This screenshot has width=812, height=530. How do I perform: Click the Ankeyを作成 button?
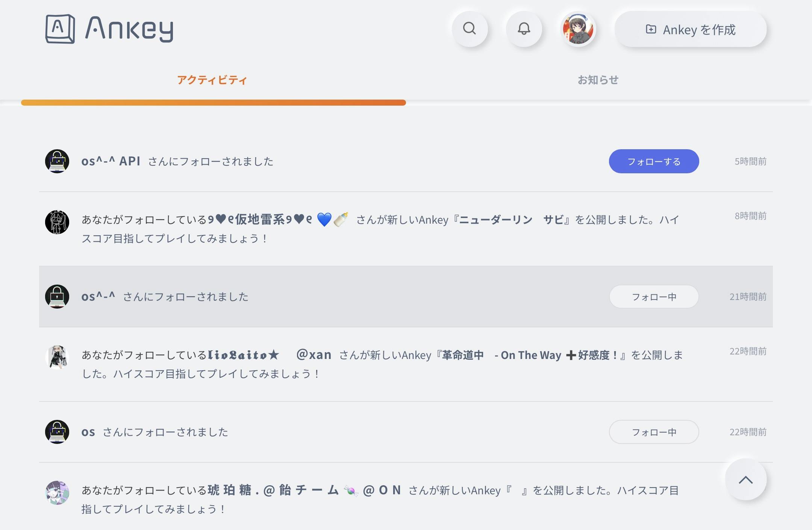[690, 29]
